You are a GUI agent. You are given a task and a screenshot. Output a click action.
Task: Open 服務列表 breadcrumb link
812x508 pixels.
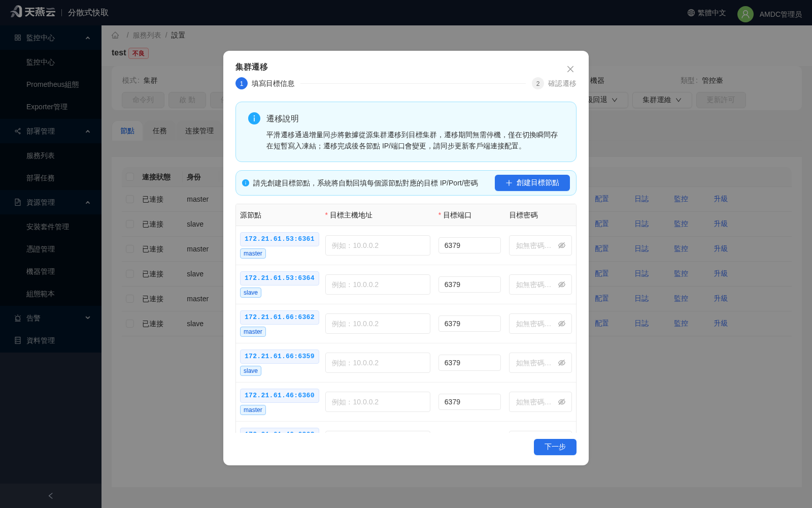coord(147,35)
